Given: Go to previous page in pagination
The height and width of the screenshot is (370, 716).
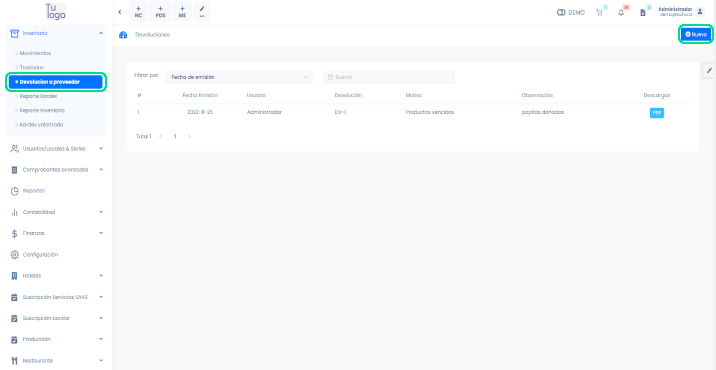Looking at the screenshot, I should pos(160,137).
